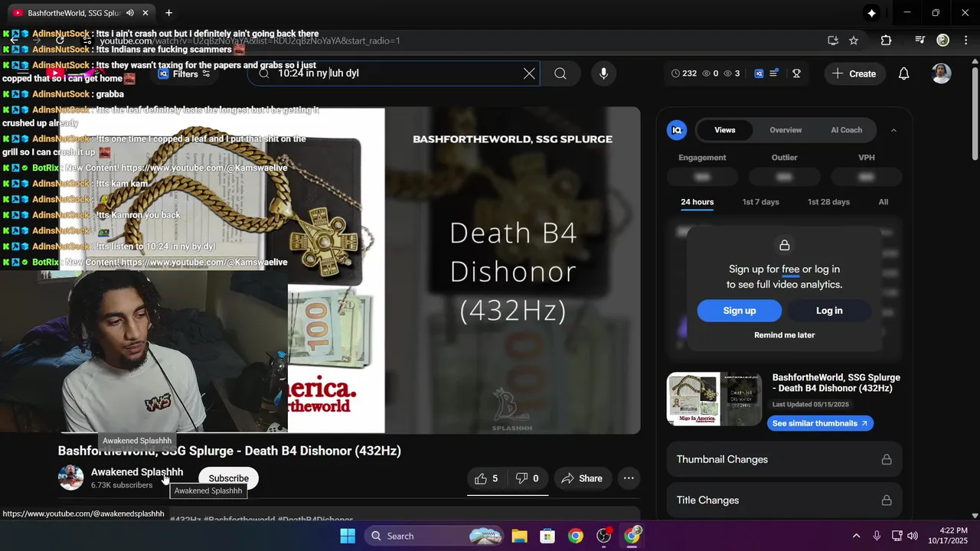Click the Share button under the video
Image resolution: width=980 pixels, height=551 pixels.
[x=583, y=478]
